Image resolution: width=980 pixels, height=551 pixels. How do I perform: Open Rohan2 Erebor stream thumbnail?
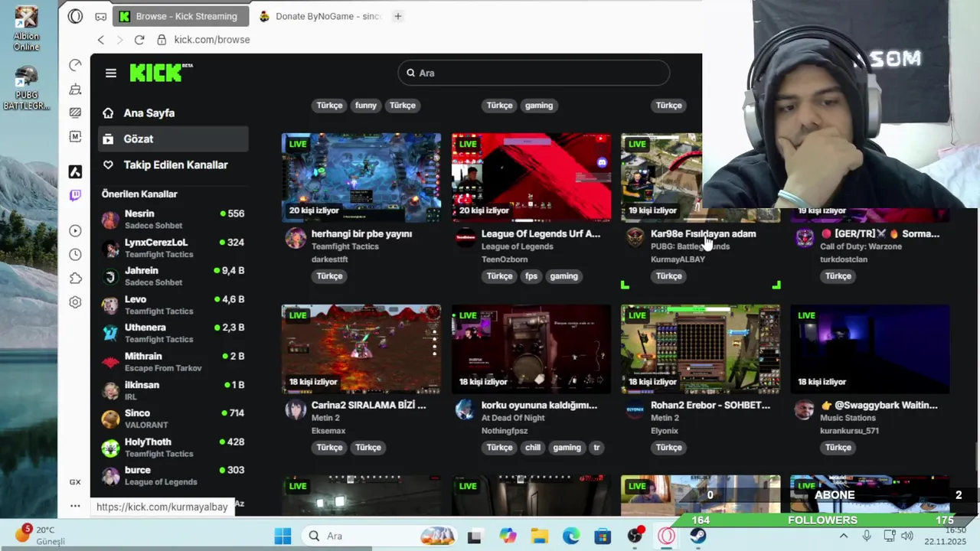coord(701,349)
